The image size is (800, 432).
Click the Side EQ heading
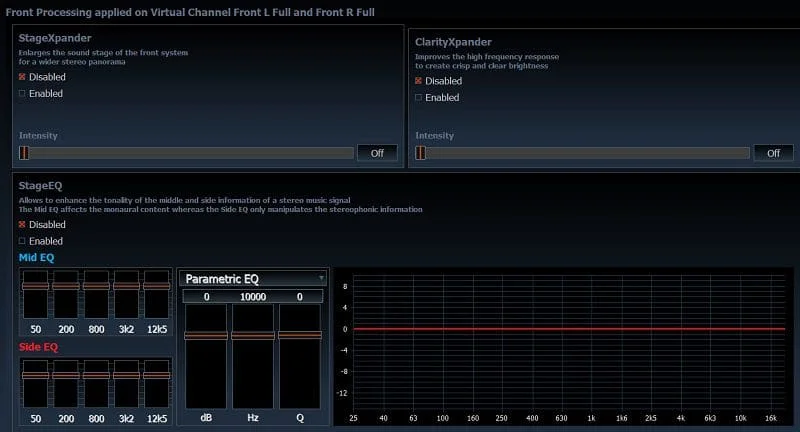38,347
